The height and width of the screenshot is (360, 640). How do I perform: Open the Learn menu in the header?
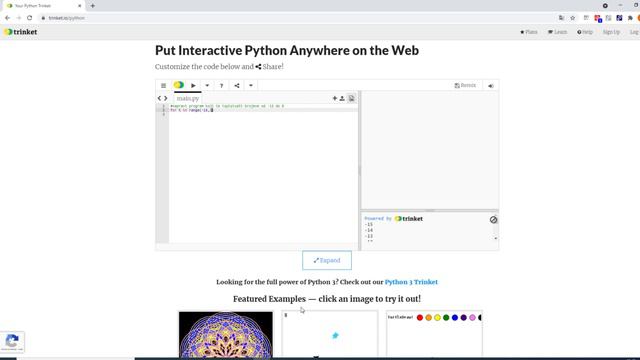pos(558,32)
